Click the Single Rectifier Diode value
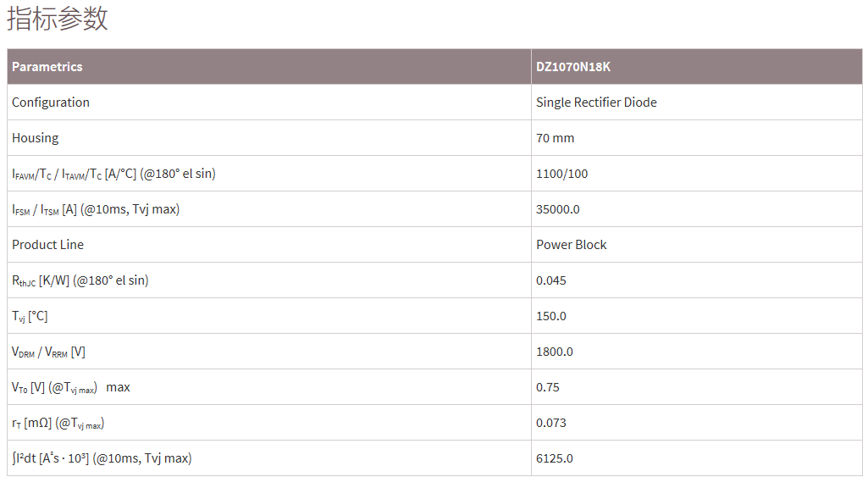 click(596, 103)
